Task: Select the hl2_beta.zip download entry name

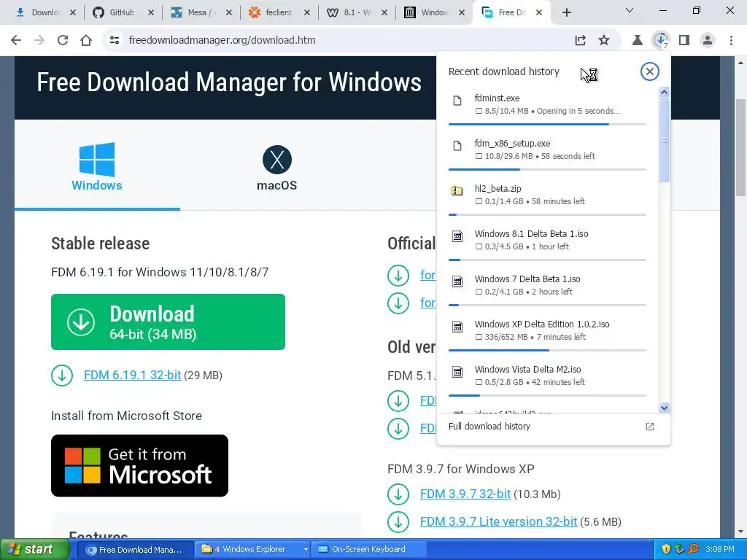Action: tap(498, 189)
